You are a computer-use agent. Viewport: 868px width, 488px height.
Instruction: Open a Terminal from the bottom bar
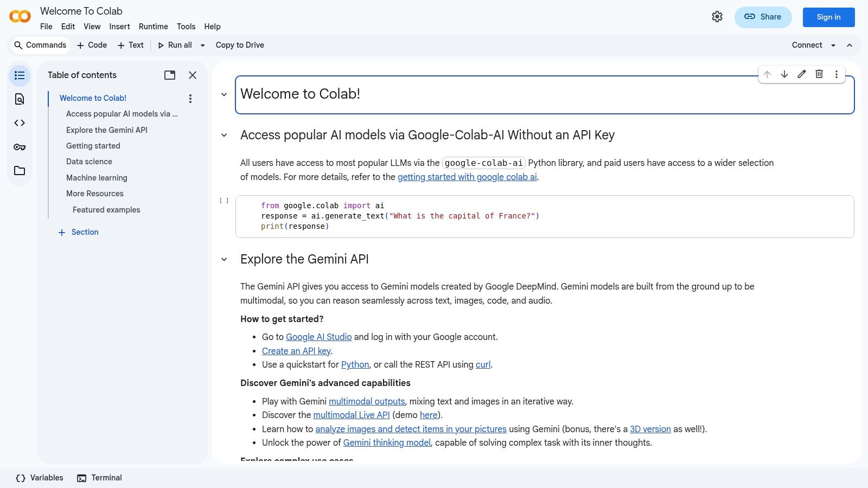[x=99, y=478]
